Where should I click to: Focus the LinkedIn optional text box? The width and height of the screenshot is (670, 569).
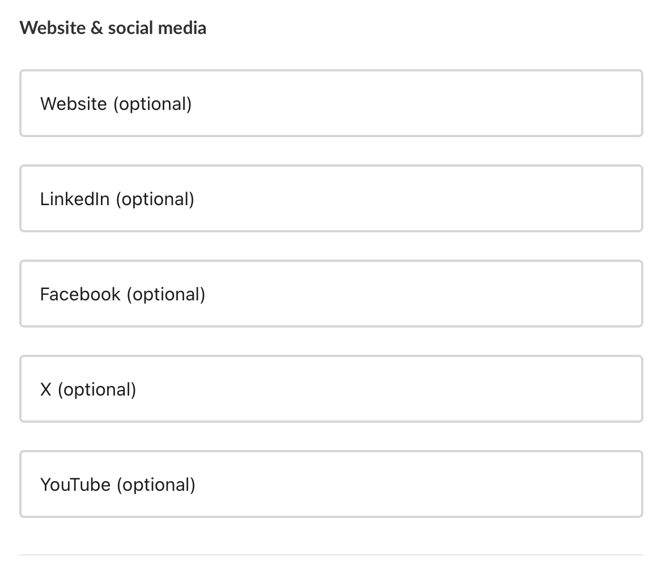330,198
